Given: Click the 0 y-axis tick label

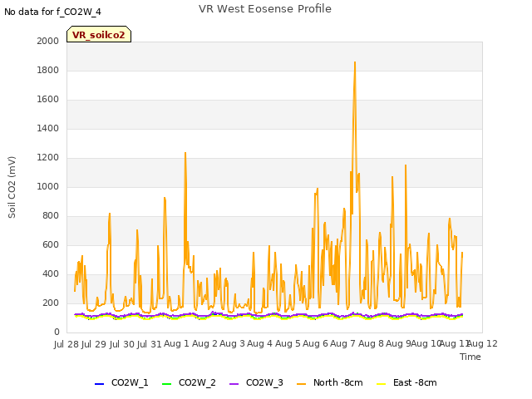Looking at the screenshot, I should pos(57,332).
